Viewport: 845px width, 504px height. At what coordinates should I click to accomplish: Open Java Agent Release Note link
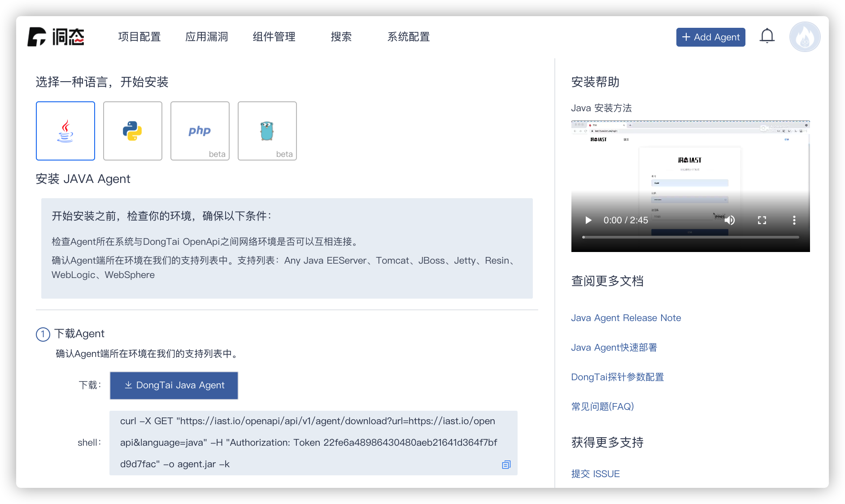tap(626, 318)
